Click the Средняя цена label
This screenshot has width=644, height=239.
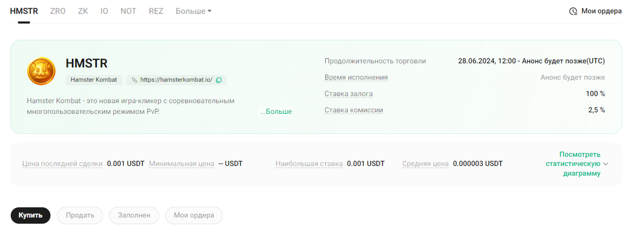click(426, 164)
